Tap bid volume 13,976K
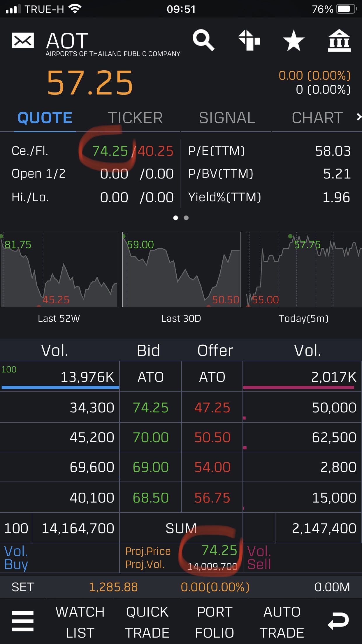The height and width of the screenshot is (644, 362). (x=87, y=377)
